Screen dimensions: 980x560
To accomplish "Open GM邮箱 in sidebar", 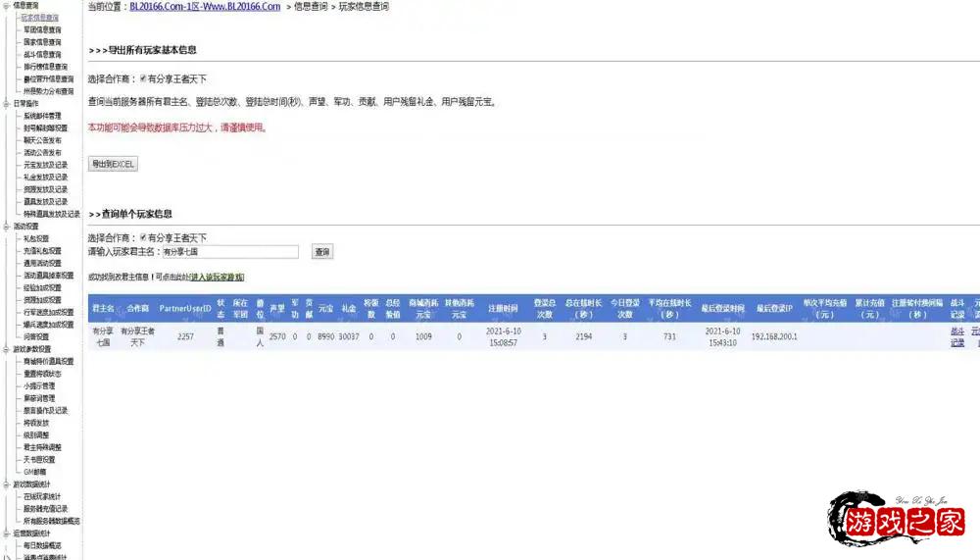I will [35, 472].
